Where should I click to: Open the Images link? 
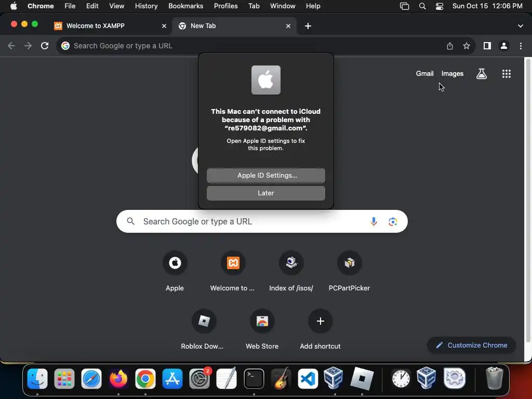(453, 74)
